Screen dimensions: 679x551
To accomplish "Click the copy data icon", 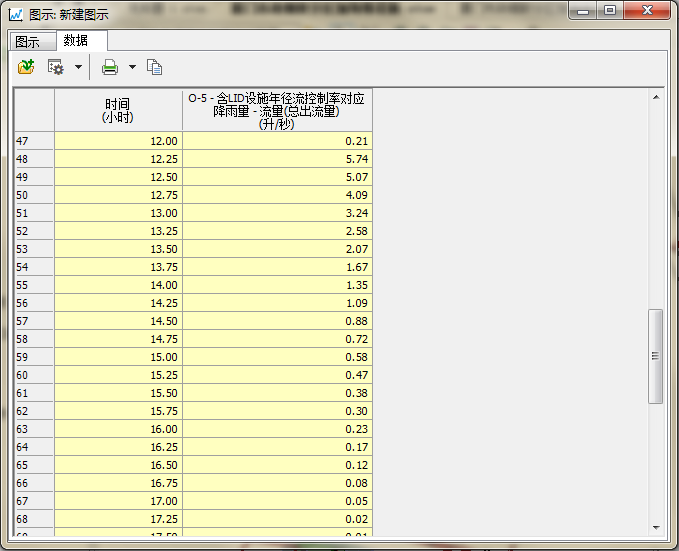I will [155, 67].
